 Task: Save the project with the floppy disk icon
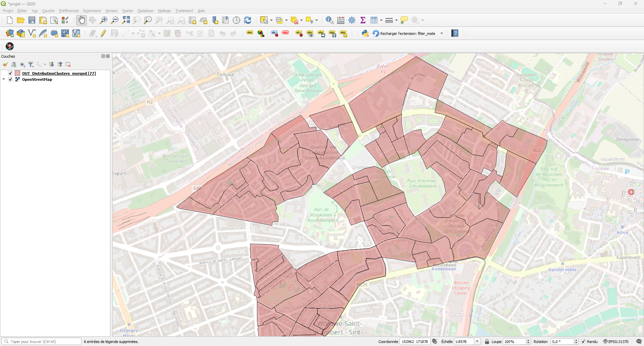[x=32, y=20]
